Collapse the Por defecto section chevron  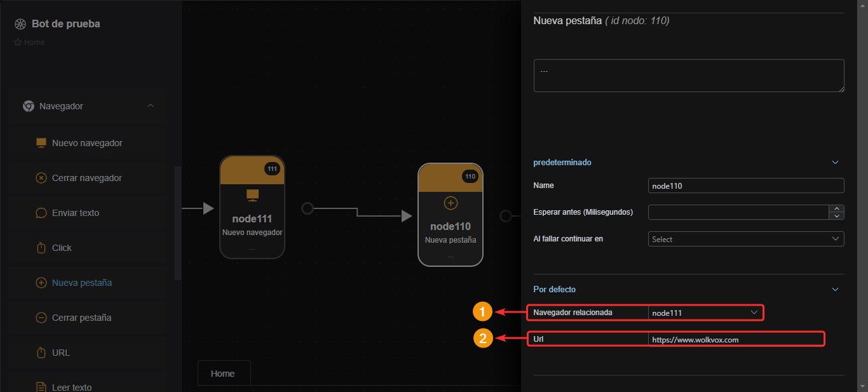(x=836, y=290)
